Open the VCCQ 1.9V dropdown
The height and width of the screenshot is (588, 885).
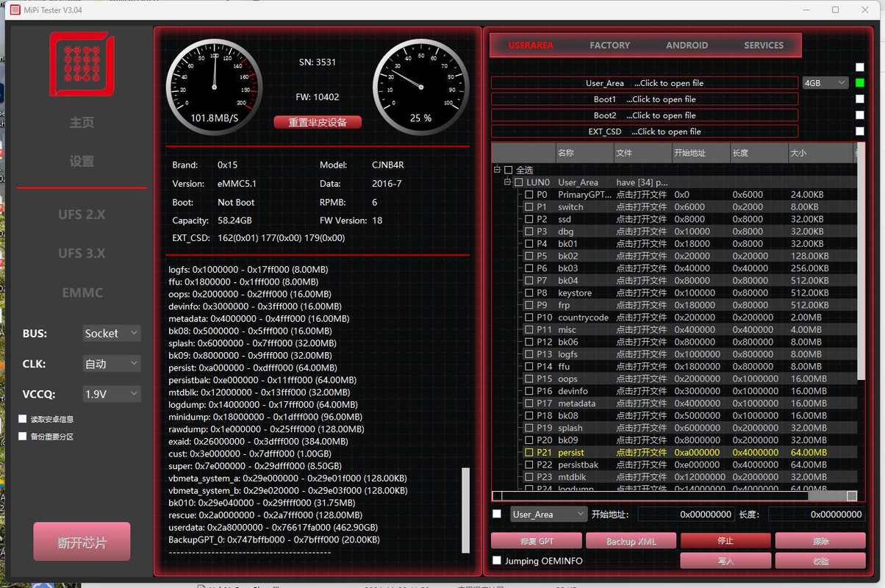[111, 394]
